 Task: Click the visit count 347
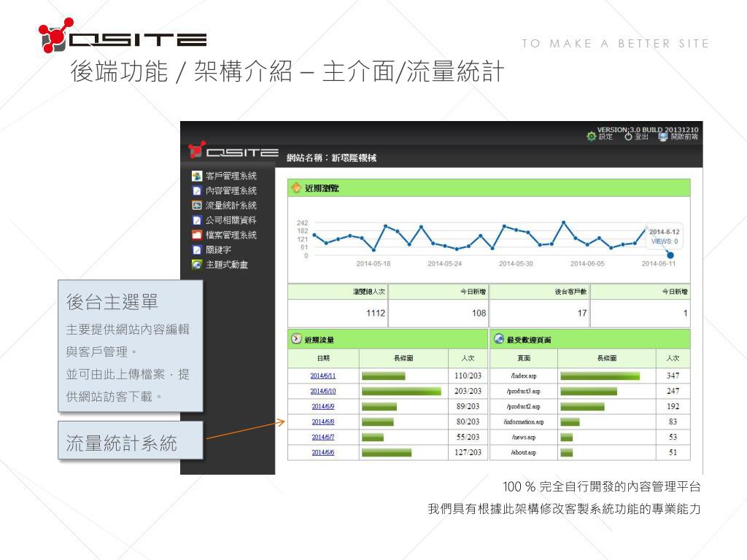(x=673, y=376)
